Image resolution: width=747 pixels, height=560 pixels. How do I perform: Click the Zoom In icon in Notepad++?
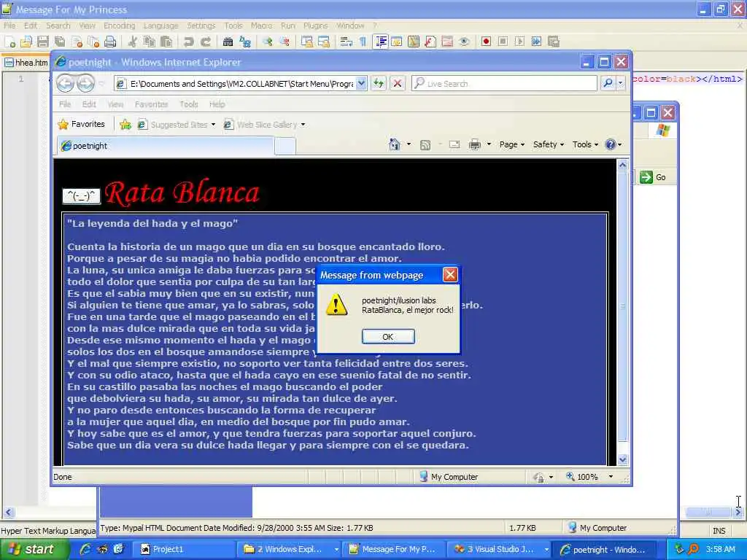268,42
